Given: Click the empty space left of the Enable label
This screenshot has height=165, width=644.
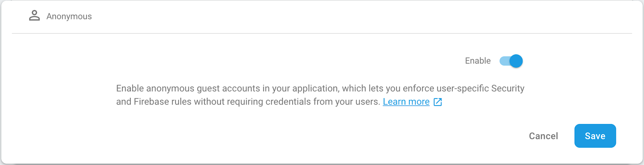Looking at the screenshot, I should click(282, 61).
